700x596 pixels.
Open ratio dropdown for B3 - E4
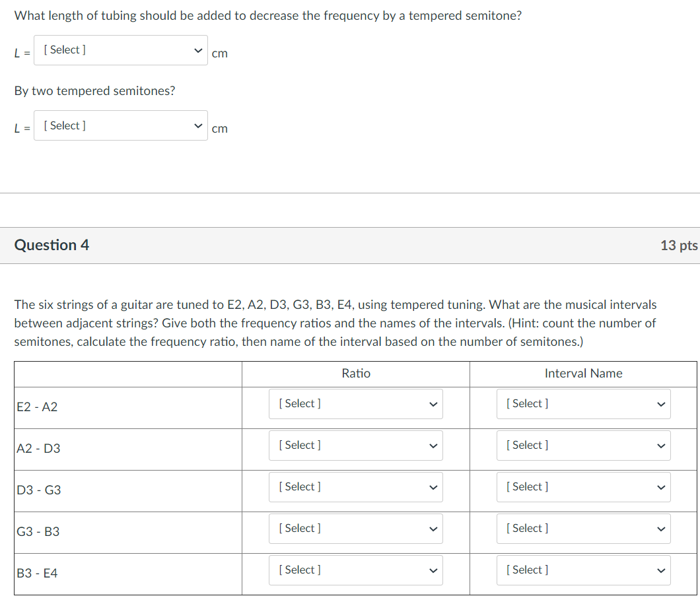pyautogui.click(x=356, y=570)
